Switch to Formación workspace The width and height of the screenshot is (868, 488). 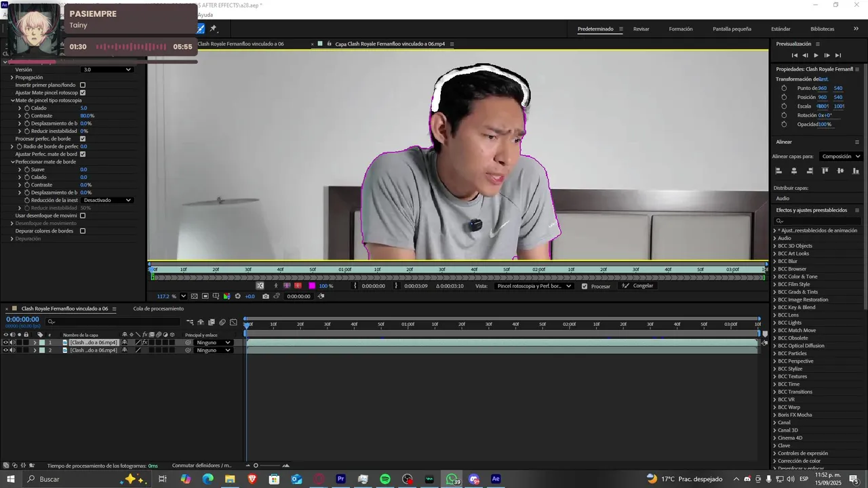click(x=681, y=29)
